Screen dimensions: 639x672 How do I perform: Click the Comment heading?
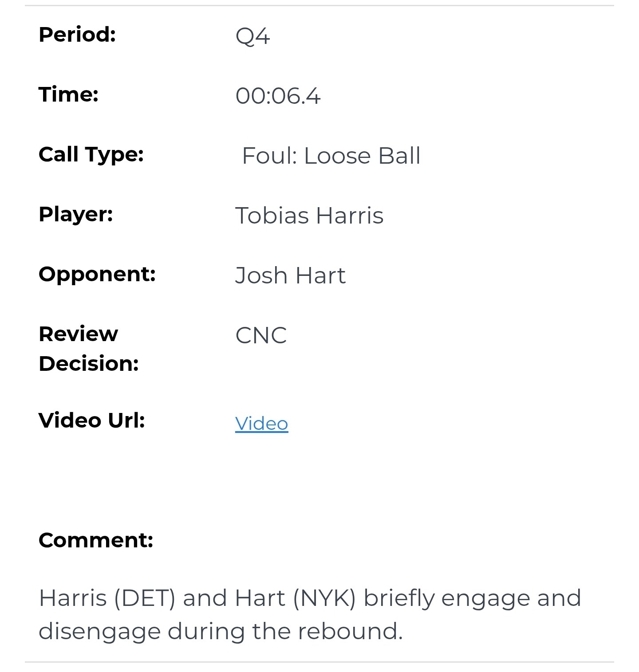click(x=96, y=540)
